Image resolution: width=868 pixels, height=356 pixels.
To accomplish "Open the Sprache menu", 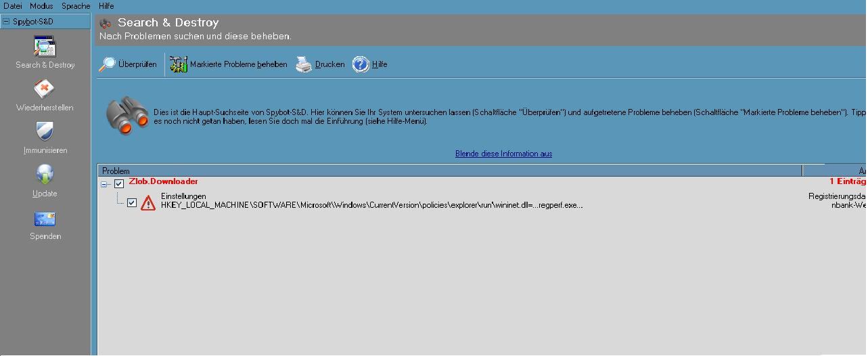I will (76, 6).
